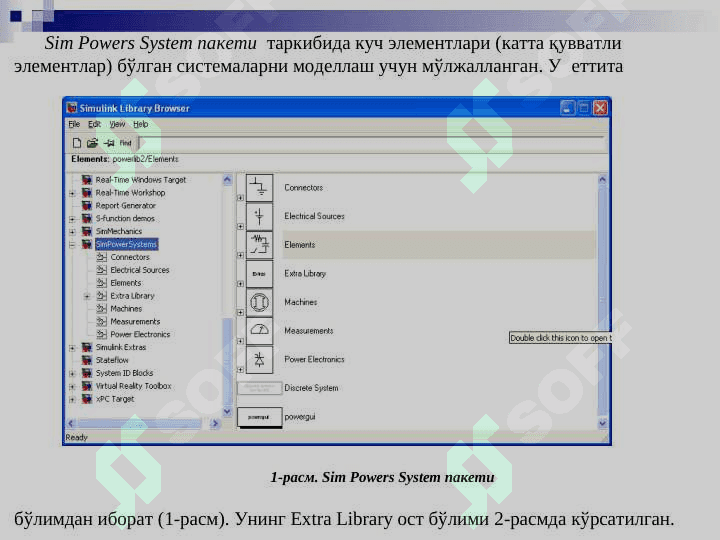Click the Discrete System block icon
The height and width of the screenshot is (540, 720).
click(259, 388)
